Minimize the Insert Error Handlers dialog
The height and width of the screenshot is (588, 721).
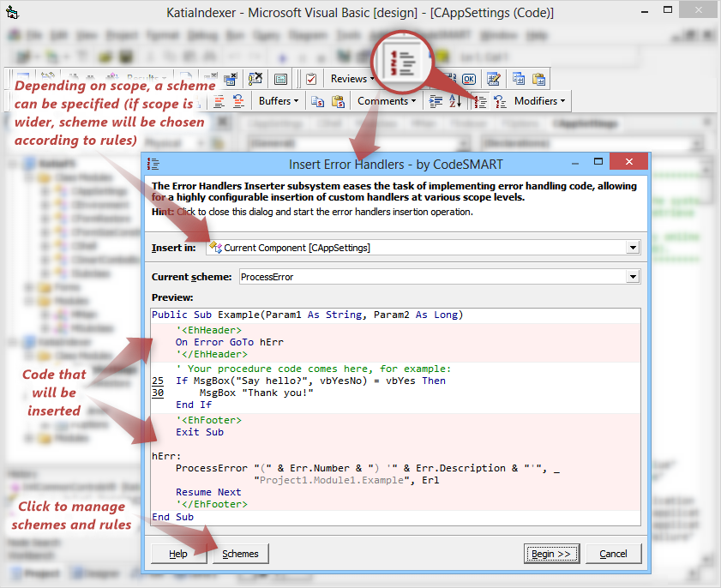pyautogui.click(x=575, y=163)
